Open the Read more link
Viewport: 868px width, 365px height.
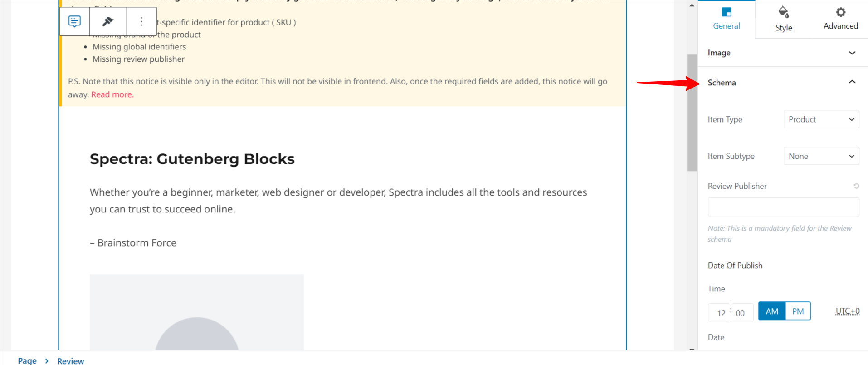[112, 94]
